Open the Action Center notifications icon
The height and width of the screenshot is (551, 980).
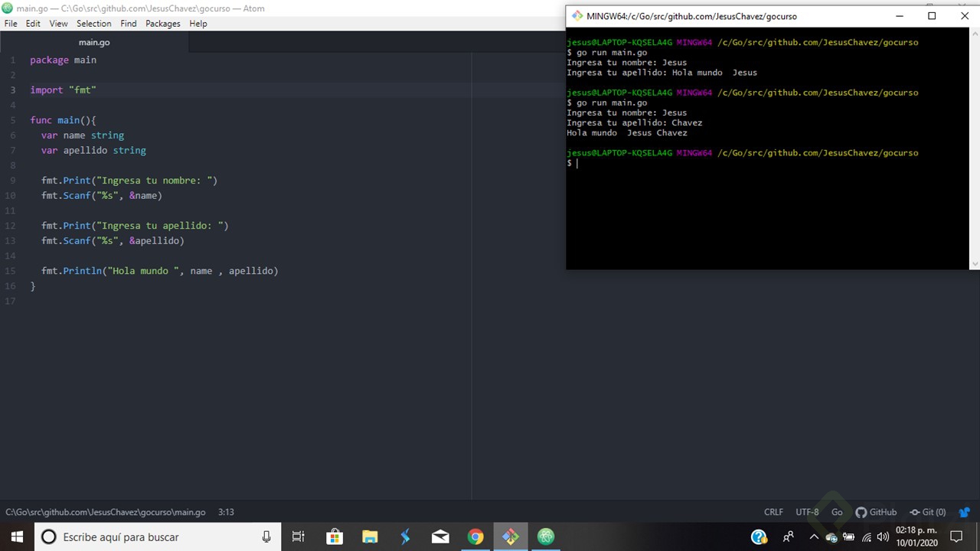956,536
